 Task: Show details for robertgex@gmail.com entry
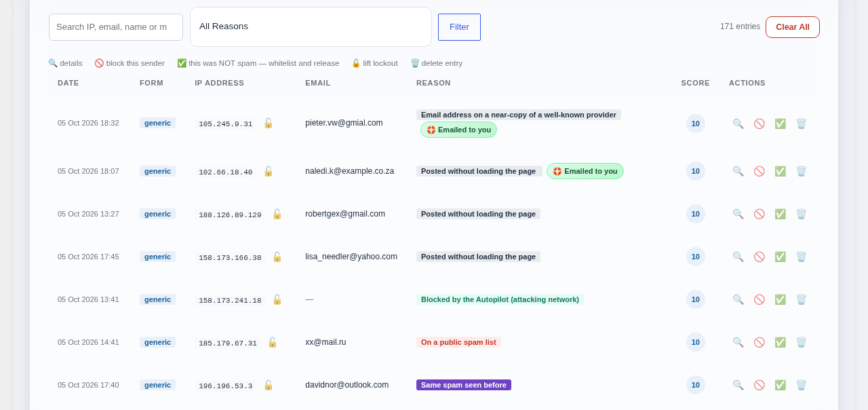[738, 214]
